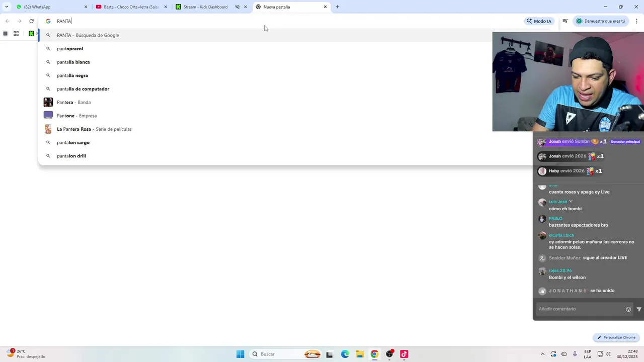
Task: Click Jonah's gift notification with Donador principal badge
Action: (589, 142)
